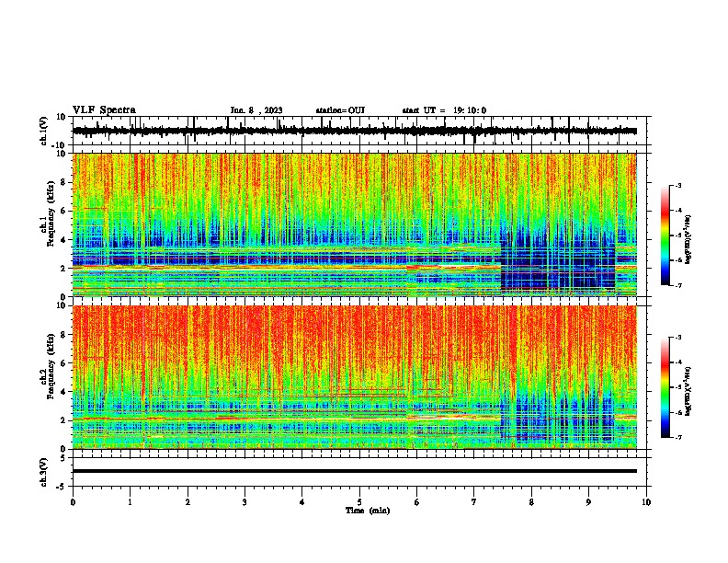Click the ch.1 color scale bar

tap(665, 236)
